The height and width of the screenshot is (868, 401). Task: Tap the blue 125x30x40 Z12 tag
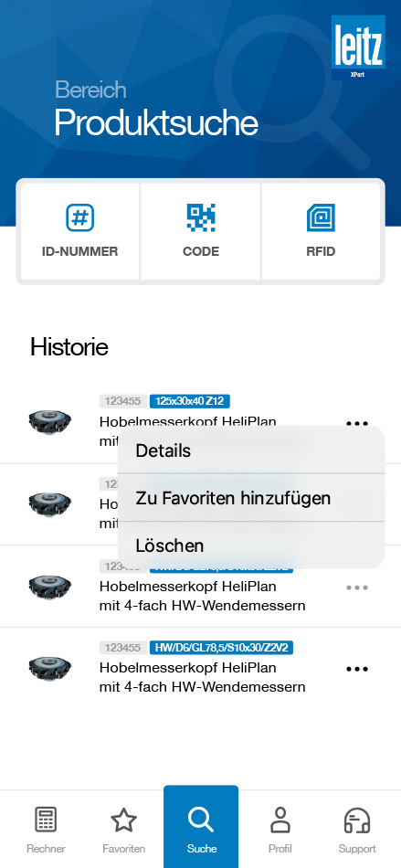(x=190, y=401)
